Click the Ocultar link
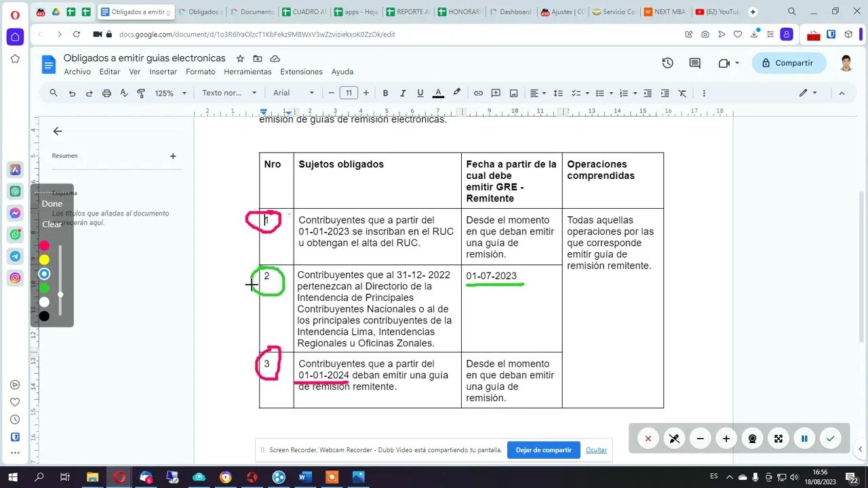Screen dimensions: 868x488 click(596, 450)
